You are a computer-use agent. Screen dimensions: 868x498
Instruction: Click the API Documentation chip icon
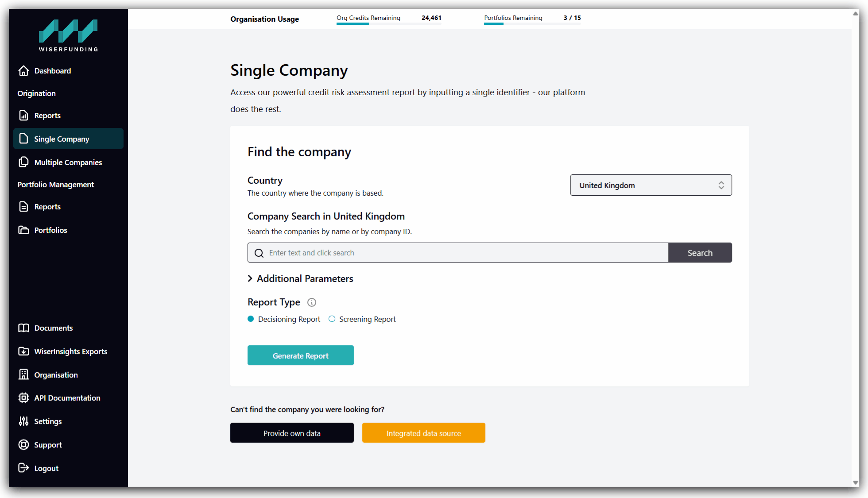point(23,398)
